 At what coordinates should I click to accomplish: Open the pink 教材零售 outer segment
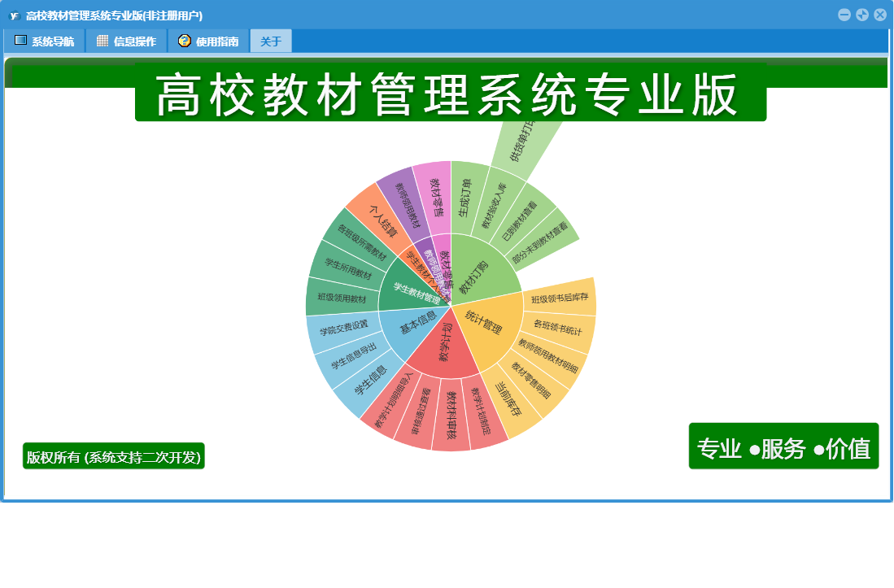pos(435,198)
